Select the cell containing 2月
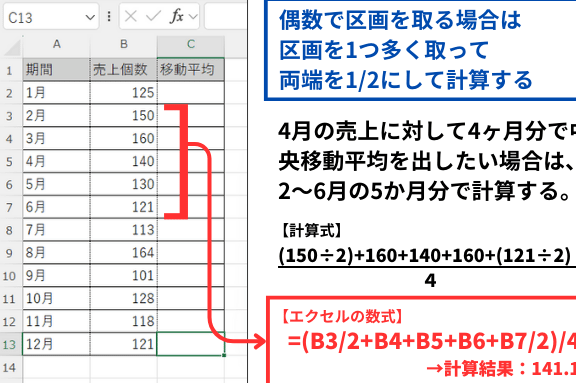 click(56, 116)
